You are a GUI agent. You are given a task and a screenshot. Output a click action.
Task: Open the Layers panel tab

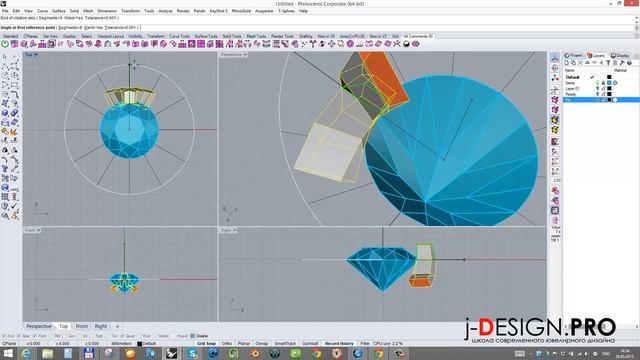click(x=596, y=55)
